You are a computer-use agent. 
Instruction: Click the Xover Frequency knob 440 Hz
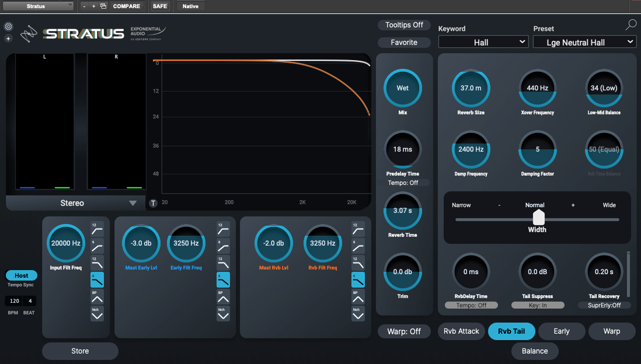coord(538,88)
